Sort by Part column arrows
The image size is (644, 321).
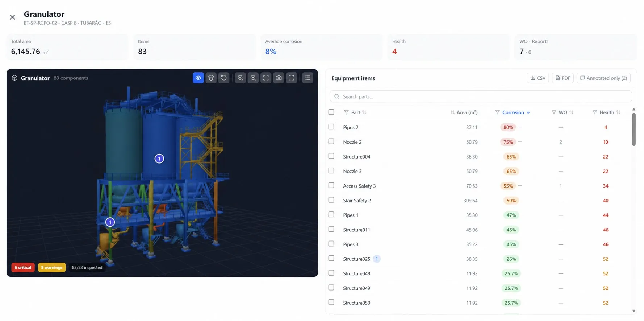[364, 112]
